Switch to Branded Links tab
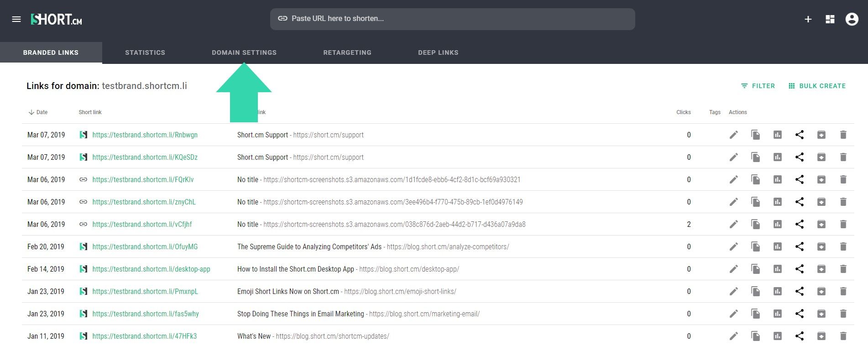This screenshot has width=868, height=346. (51, 52)
